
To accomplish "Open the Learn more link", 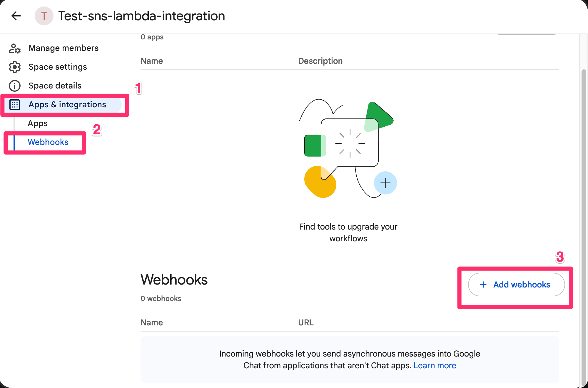I will point(435,365).
